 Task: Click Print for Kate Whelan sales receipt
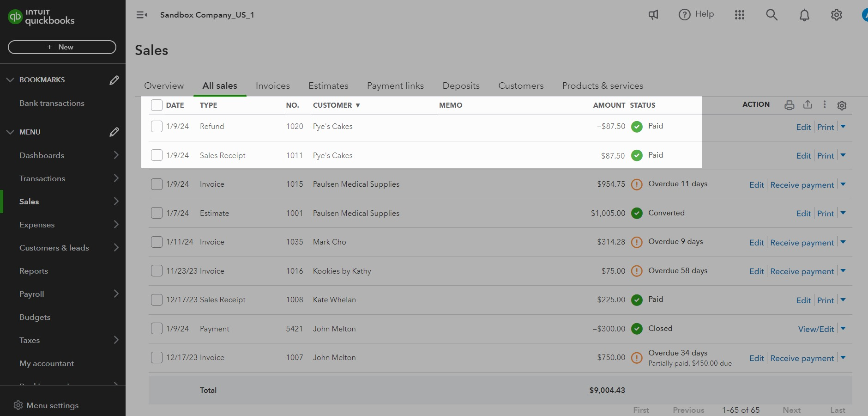pyautogui.click(x=826, y=300)
